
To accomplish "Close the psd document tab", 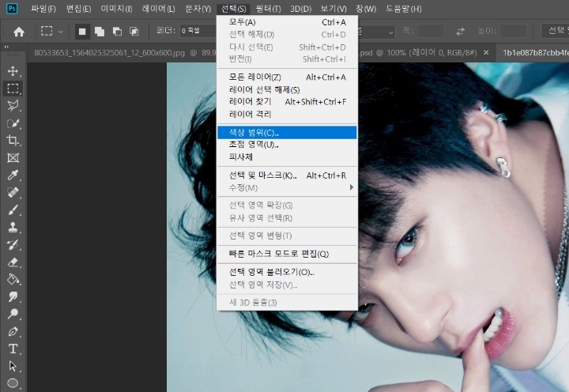I will click(x=486, y=53).
